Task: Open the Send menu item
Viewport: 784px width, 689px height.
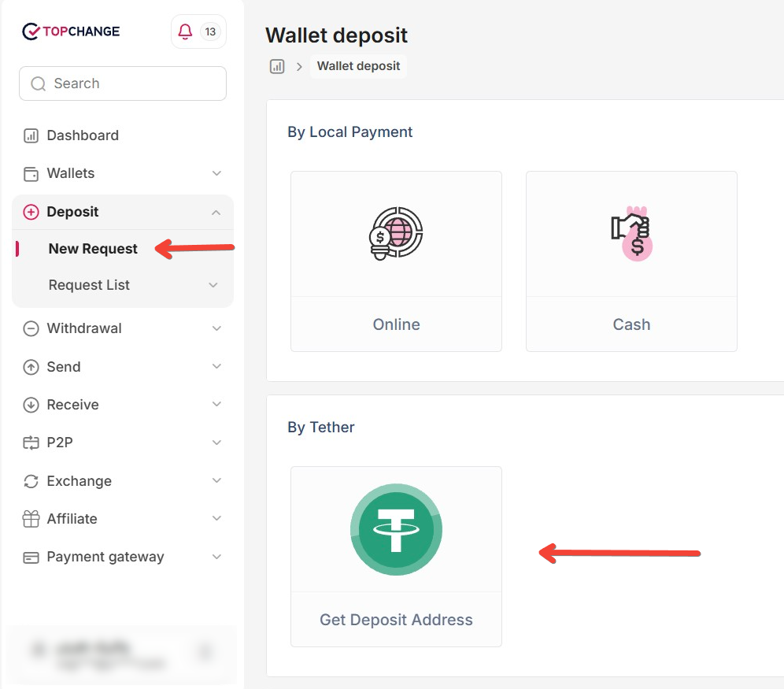Action: click(123, 367)
